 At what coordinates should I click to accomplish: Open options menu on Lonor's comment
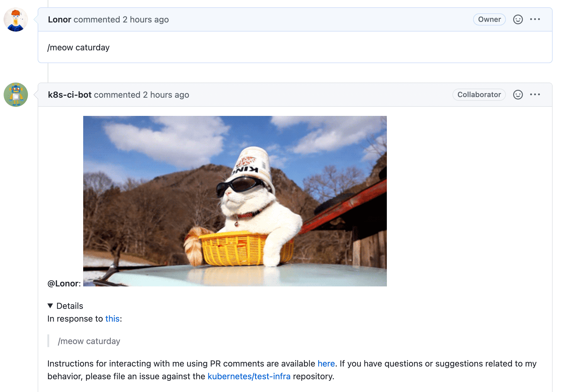tap(535, 19)
